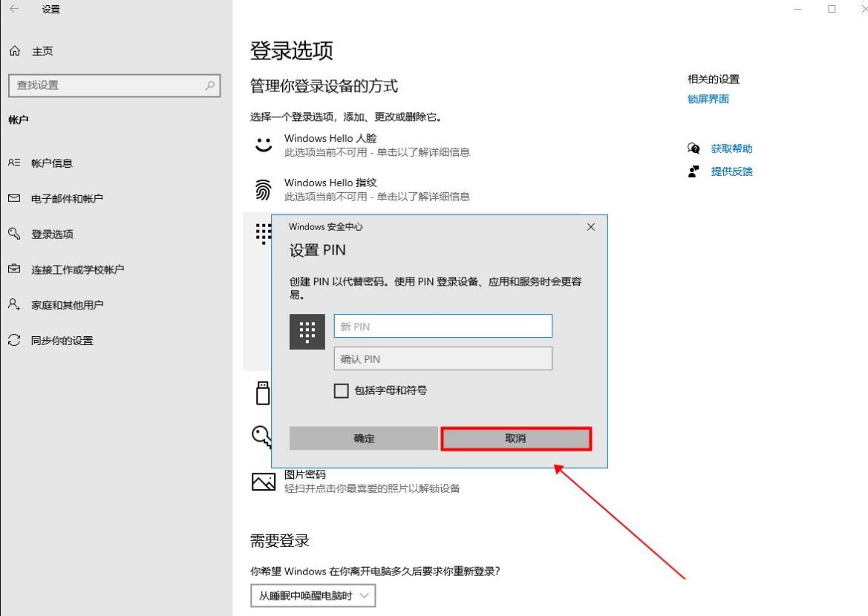Click the 取消 button
Image resolution: width=868 pixels, height=616 pixels.
click(x=516, y=438)
